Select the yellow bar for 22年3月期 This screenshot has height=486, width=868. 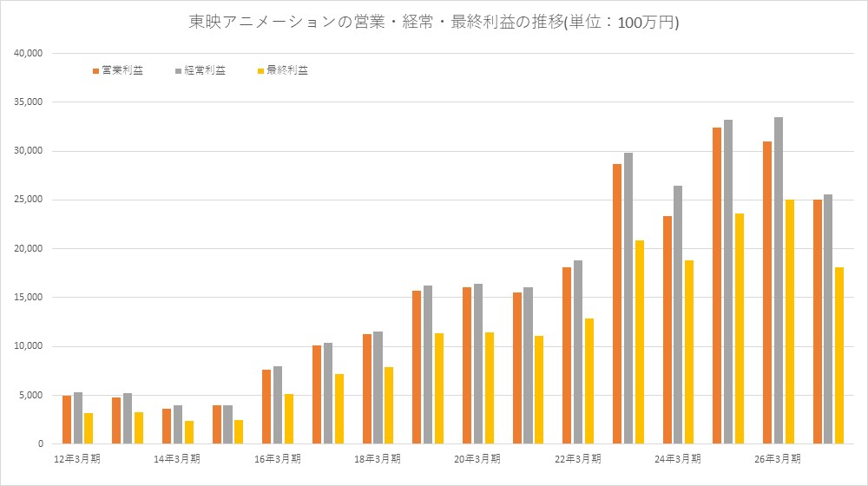(x=589, y=381)
